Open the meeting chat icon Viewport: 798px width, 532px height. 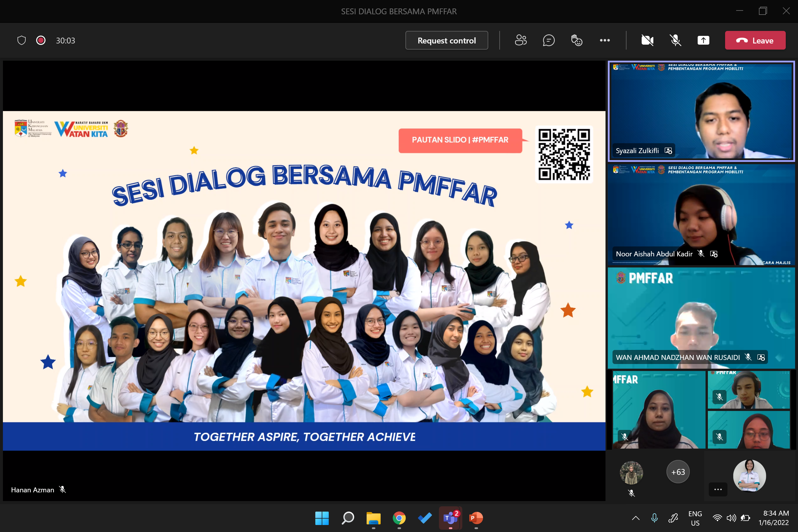point(549,40)
